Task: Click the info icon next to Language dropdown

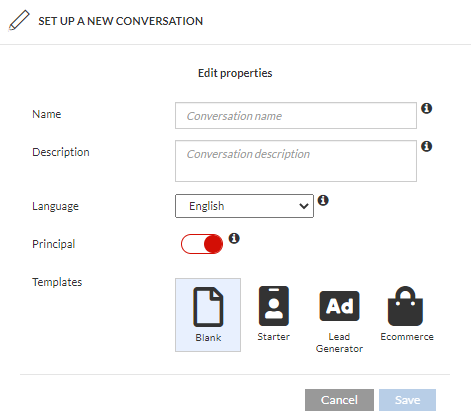Action: (x=323, y=200)
